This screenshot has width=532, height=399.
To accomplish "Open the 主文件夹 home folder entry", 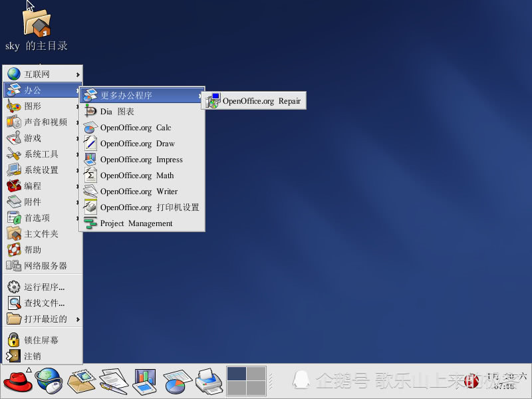I will click(x=43, y=234).
